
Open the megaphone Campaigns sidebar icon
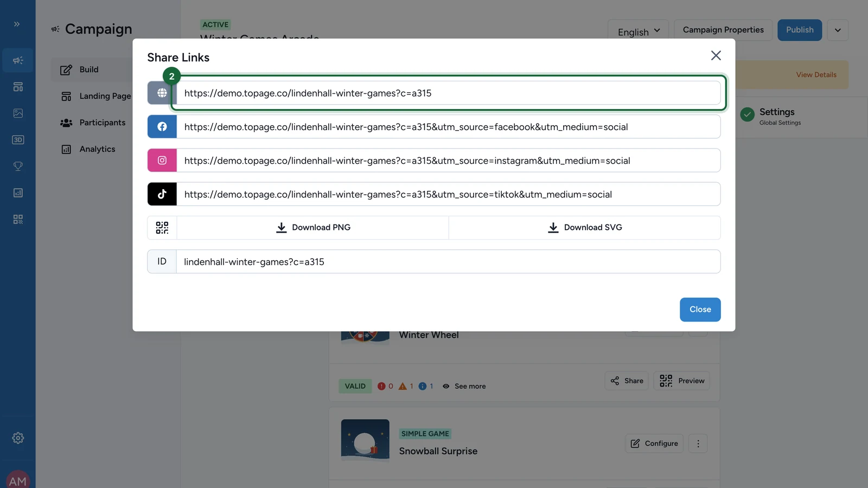[18, 60]
